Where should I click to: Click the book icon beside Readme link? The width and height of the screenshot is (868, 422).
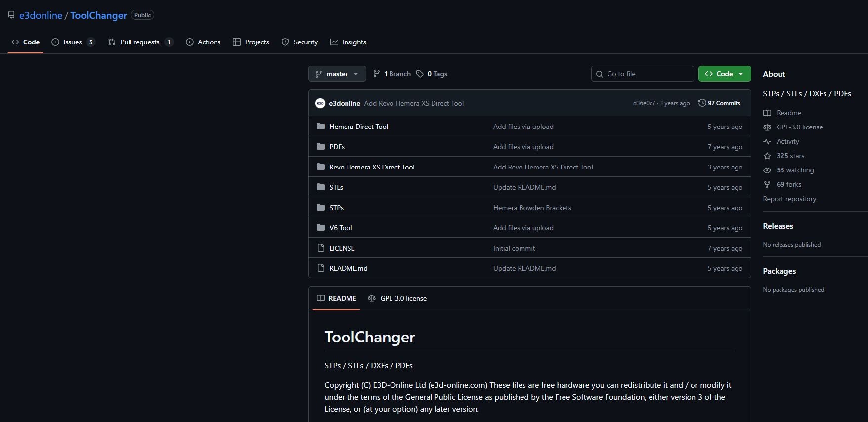767,113
